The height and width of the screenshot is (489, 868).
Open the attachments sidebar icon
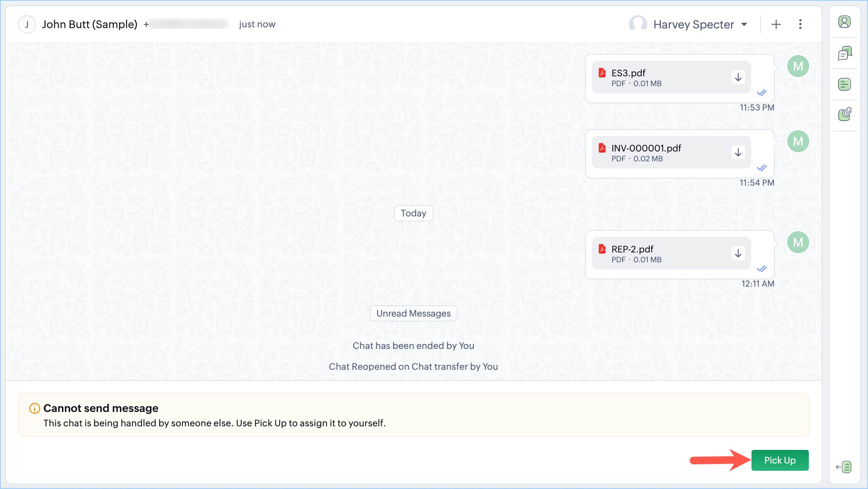pos(844,114)
